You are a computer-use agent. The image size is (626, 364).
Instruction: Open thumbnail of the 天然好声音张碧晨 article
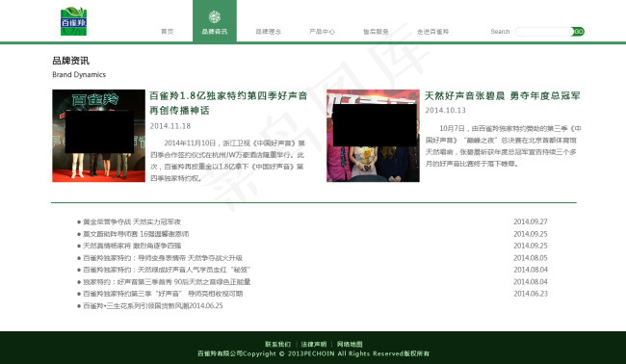point(373,136)
